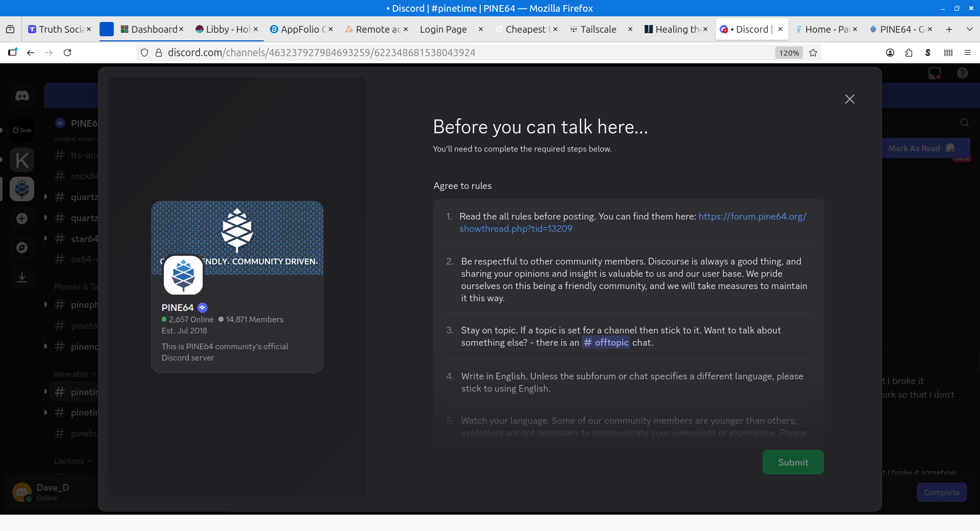The width and height of the screenshot is (980, 531).
Task: Open the Grok server icon
Action: point(22,130)
